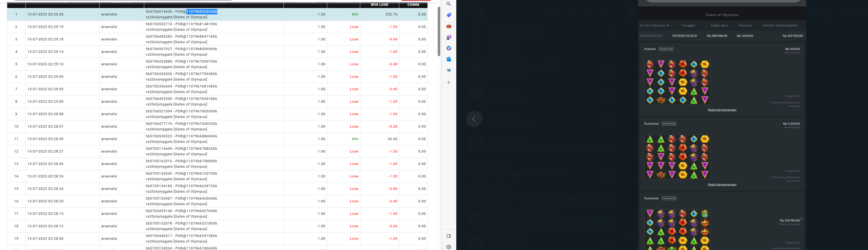Click the Taruhan Ante badge next to Putaran

click(x=666, y=49)
